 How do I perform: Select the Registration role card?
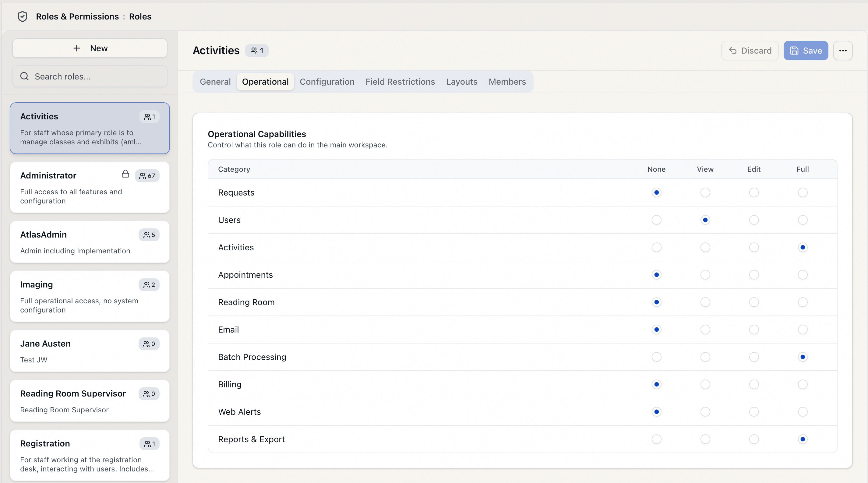click(x=90, y=455)
